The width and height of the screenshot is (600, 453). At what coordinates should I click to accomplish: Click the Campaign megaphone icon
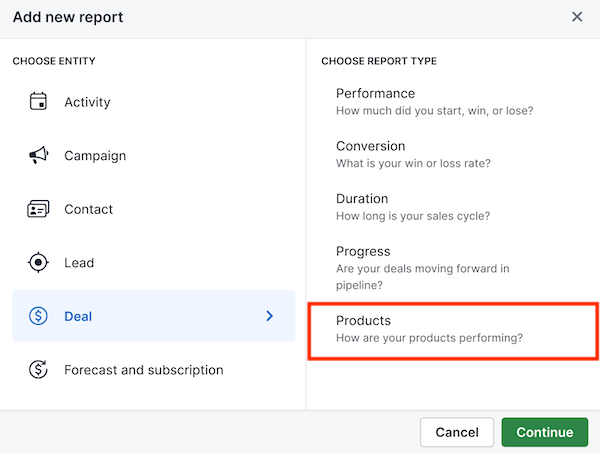(39, 155)
